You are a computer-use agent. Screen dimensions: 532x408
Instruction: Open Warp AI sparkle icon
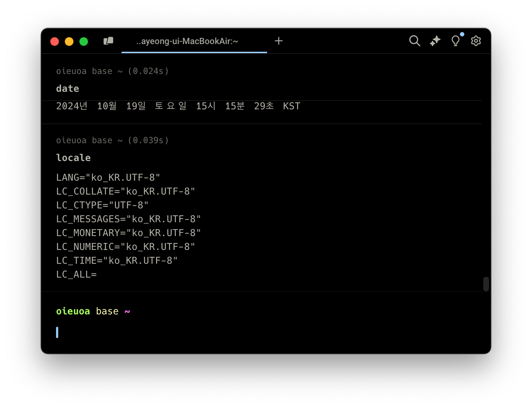(x=435, y=41)
